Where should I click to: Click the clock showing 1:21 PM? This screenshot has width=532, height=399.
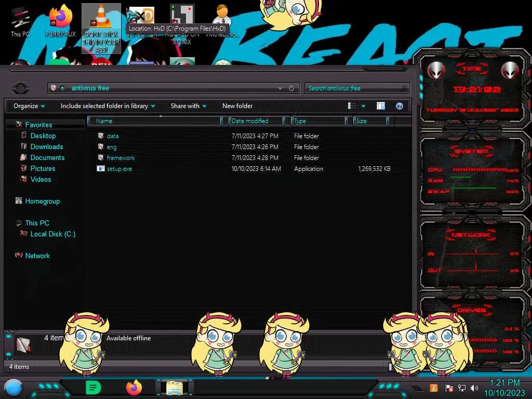504,383
